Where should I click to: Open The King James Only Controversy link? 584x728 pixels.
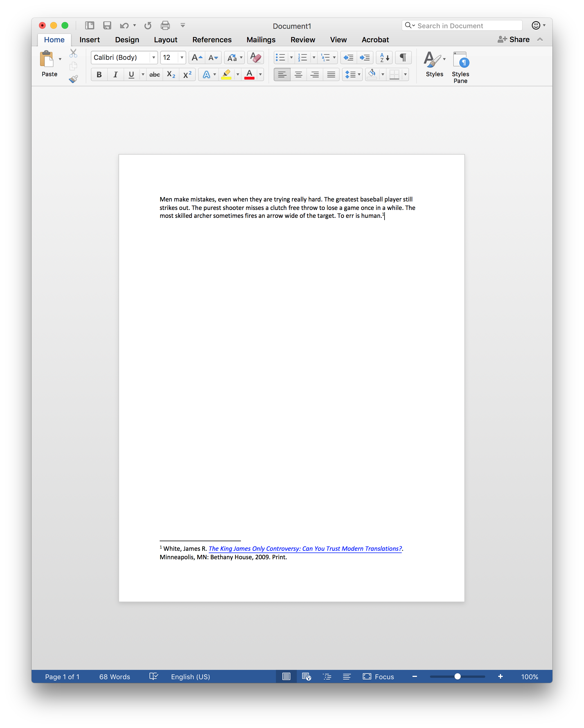(305, 548)
